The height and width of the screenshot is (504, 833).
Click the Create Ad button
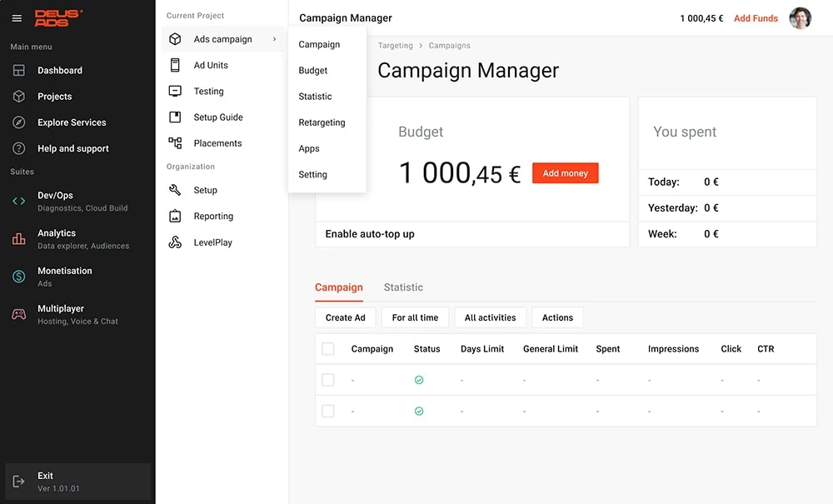click(346, 317)
